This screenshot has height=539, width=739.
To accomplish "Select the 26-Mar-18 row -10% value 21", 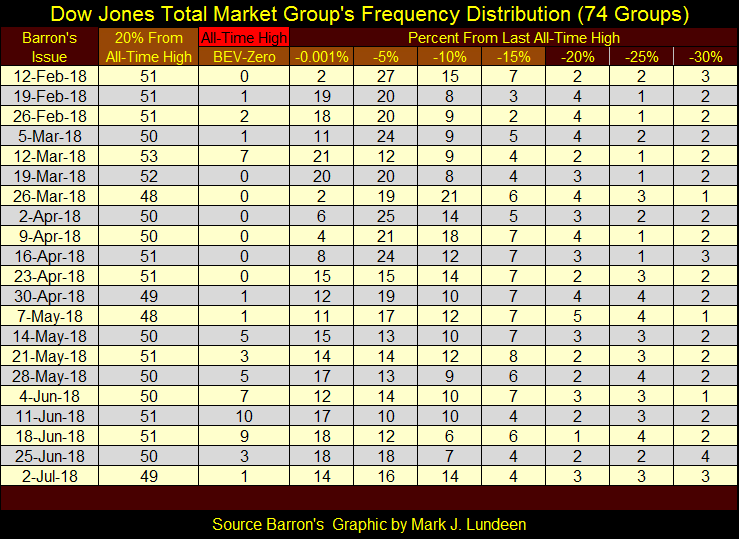I will (x=450, y=198).
